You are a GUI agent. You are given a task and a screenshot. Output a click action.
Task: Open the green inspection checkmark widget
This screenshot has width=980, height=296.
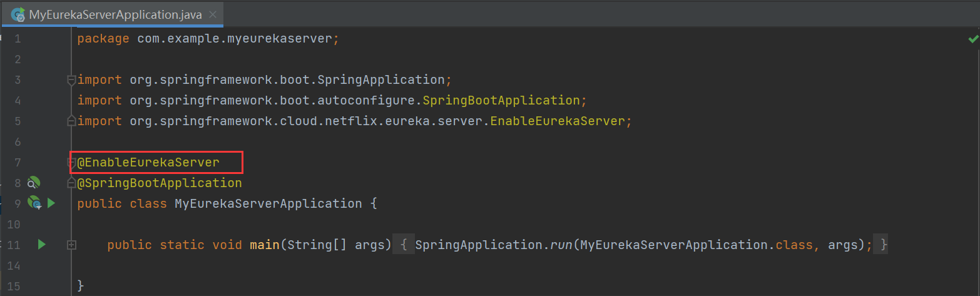pyautogui.click(x=973, y=39)
